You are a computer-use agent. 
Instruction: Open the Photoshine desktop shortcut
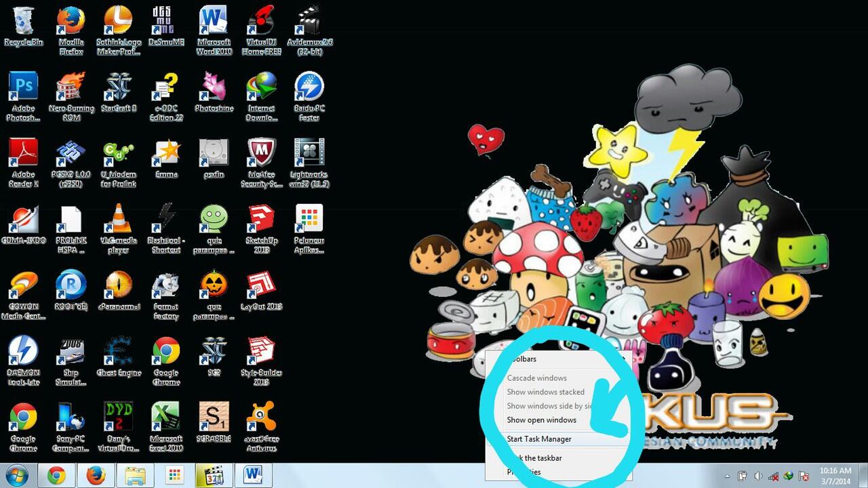[214, 93]
